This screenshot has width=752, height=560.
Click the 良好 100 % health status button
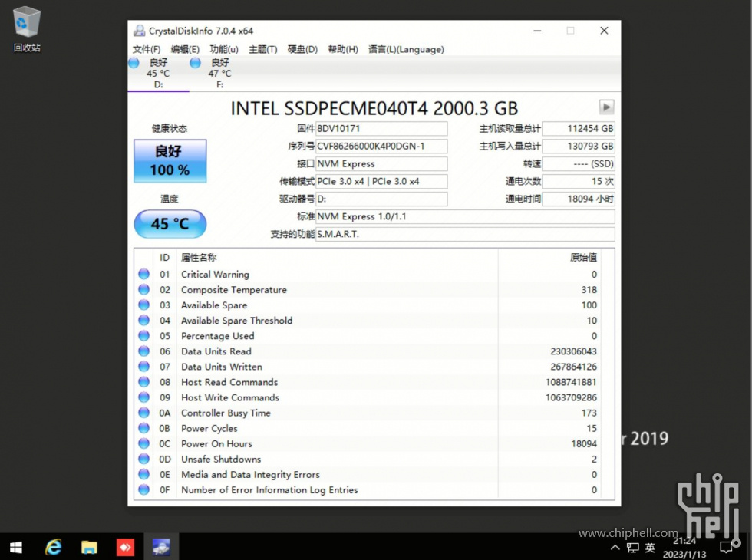click(170, 160)
